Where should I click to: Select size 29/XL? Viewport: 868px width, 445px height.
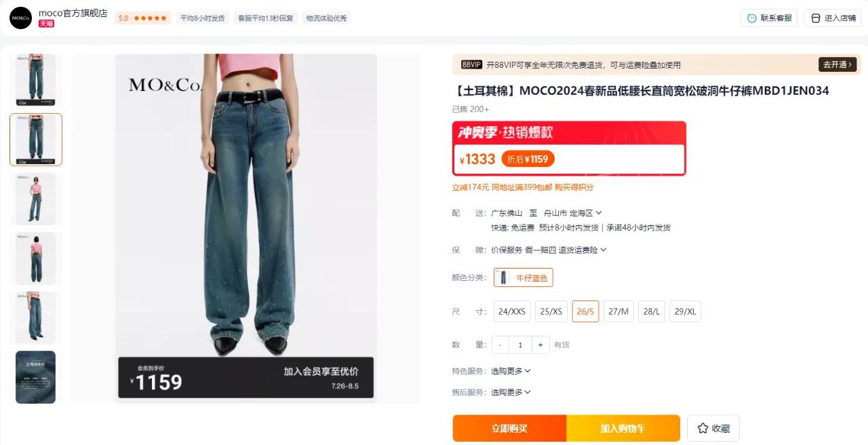(x=686, y=311)
